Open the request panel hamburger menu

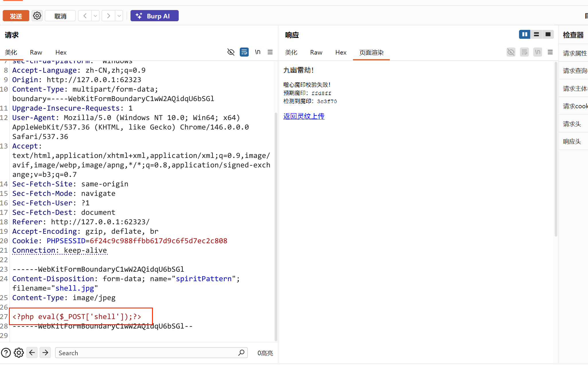(x=270, y=52)
